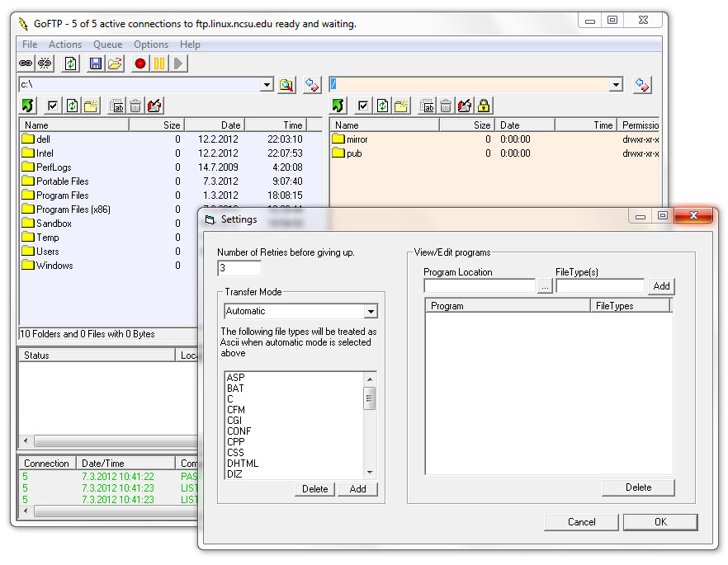
Task: Open the Transfer Mode Automatic dropdown
Action: (371, 311)
